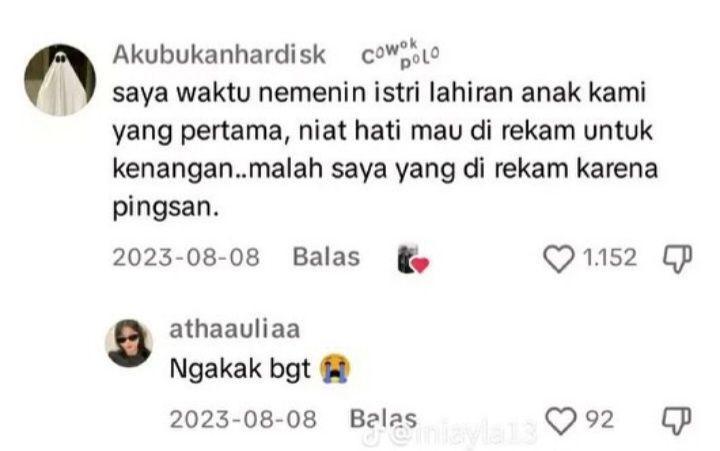
Task: Dislike the athaauliaa reply
Action: click(676, 421)
